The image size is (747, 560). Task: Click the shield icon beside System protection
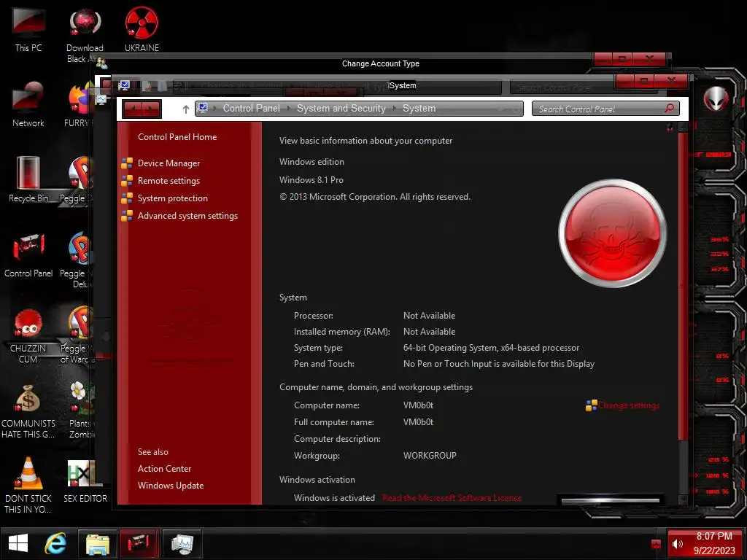point(127,198)
